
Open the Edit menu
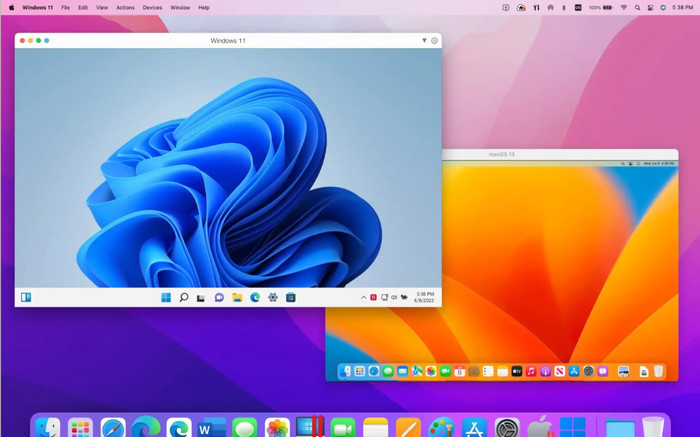(83, 8)
